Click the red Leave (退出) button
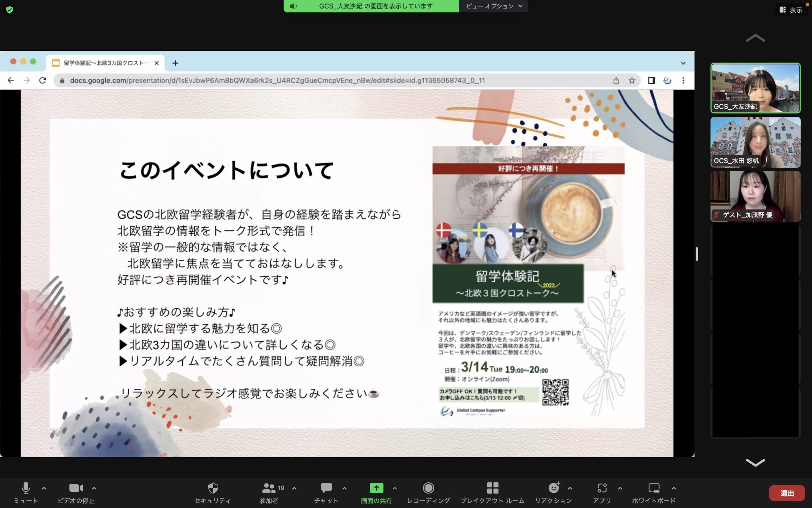 tap(787, 493)
